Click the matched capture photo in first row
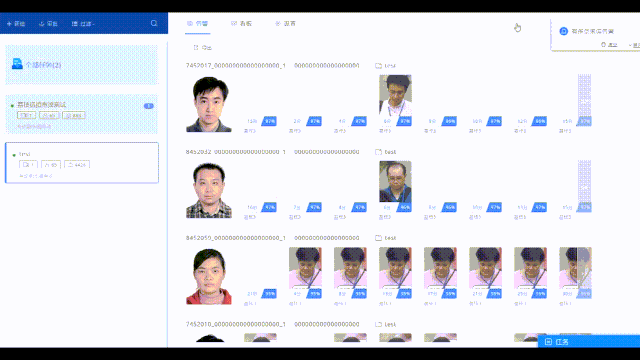The width and height of the screenshot is (640, 360). (x=395, y=95)
